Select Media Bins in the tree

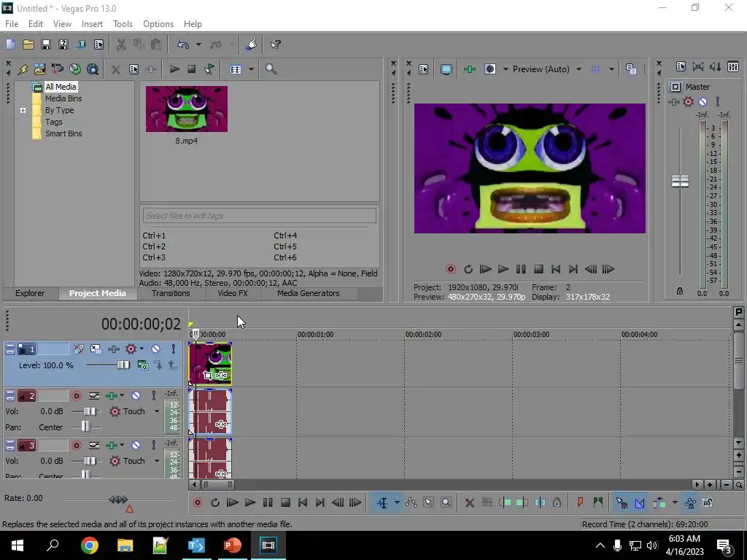pyautogui.click(x=63, y=98)
